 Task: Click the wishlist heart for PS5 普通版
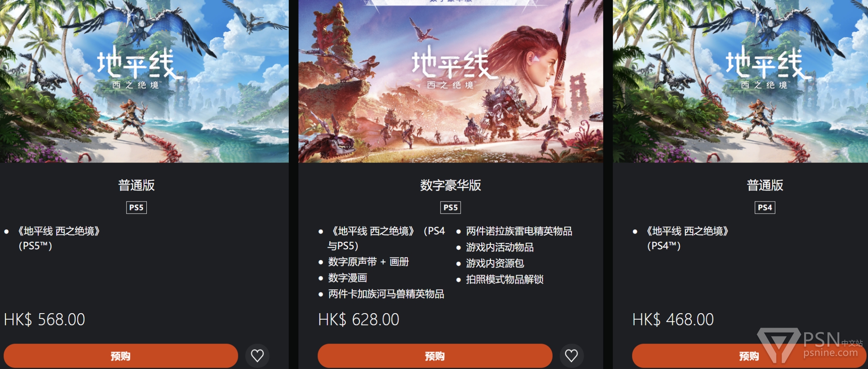pos(257,356)
